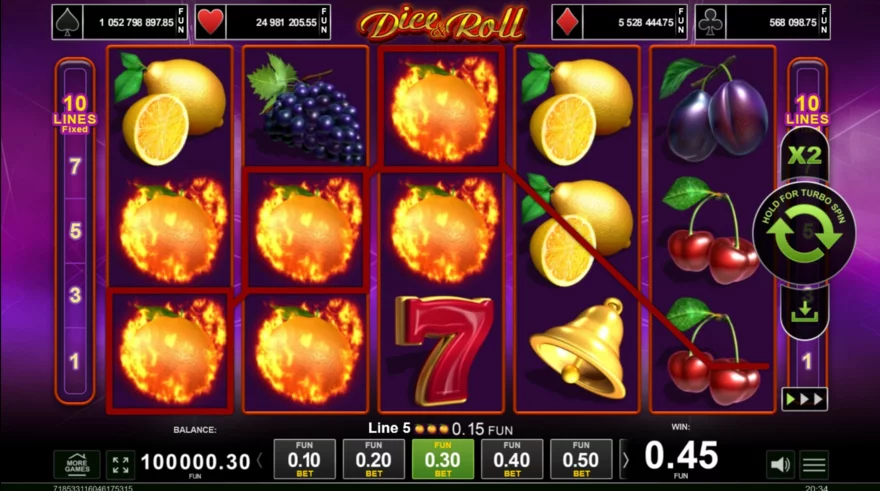Image resolution: width=880 pixels, height=491 pixels.
Task: Select the spades jackpot icon
Action: click(x=67, y=22)
